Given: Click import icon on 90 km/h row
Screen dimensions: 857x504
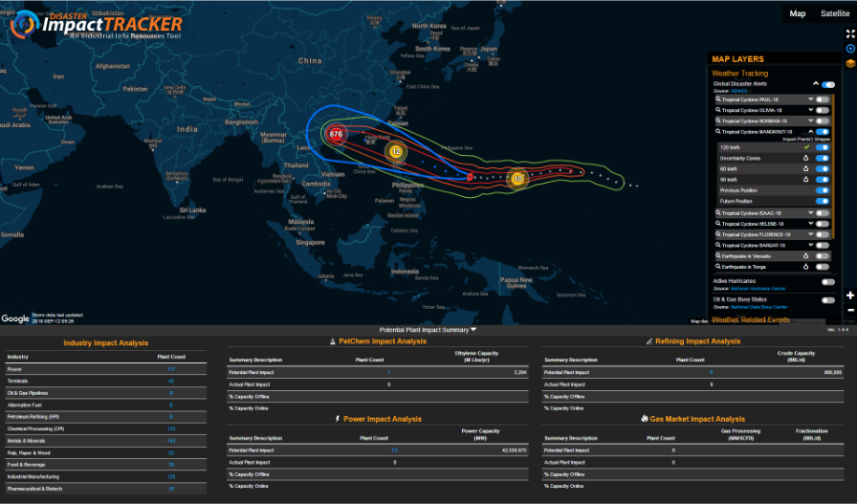Looking at the screenshot, I should pos(805,179).
